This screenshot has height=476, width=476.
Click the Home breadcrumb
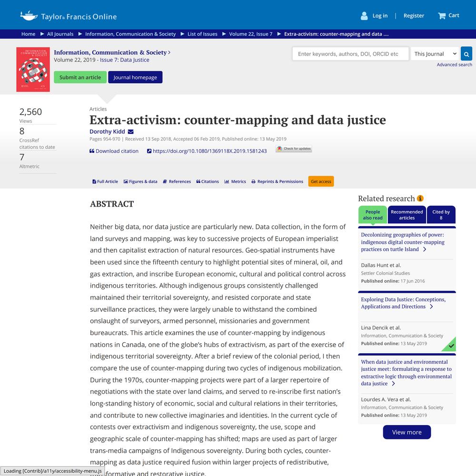[28, 34]
